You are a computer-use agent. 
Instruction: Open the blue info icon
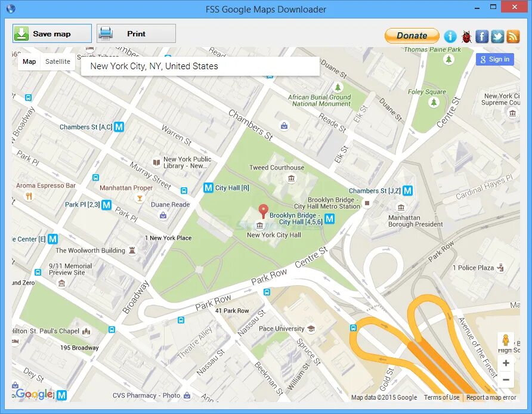(450, 36)
